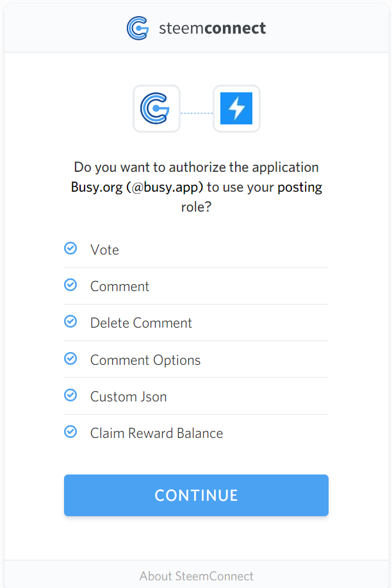The height and width of the screenshot is (588, 392).
Task: Click the checkmark icon beside Vote
Action: (70, 248)
